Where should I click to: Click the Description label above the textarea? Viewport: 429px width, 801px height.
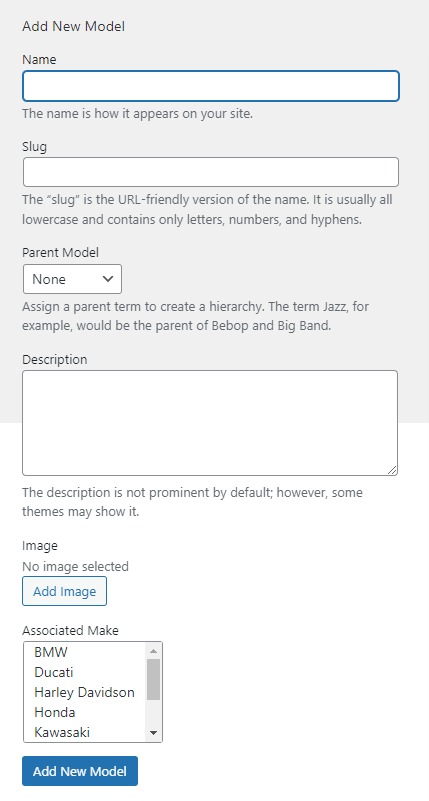click(x=55, y=360)
